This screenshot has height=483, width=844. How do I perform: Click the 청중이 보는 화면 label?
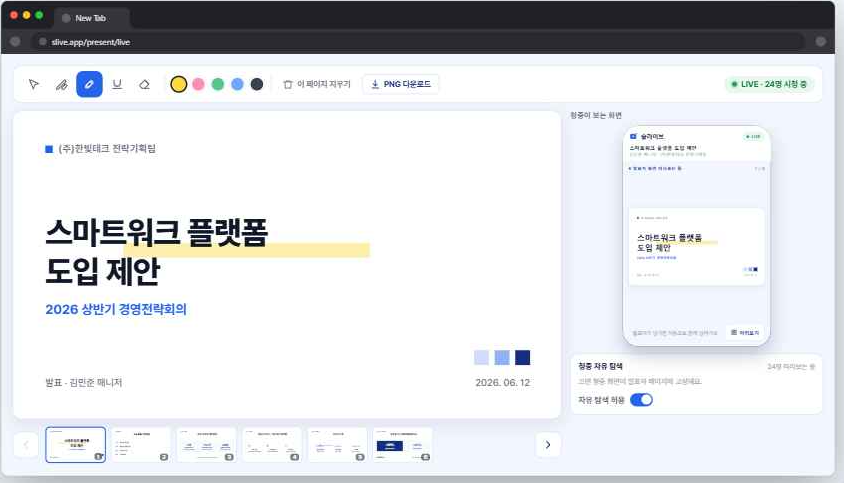click(596, 115)
